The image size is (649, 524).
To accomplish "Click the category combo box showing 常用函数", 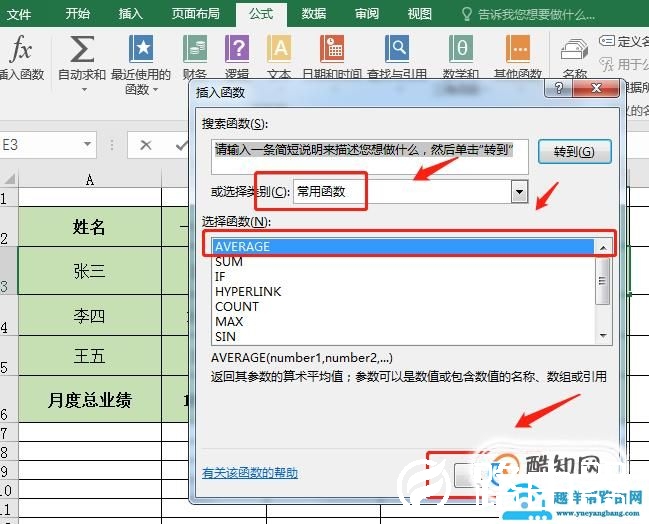I will tap(411, 191).
